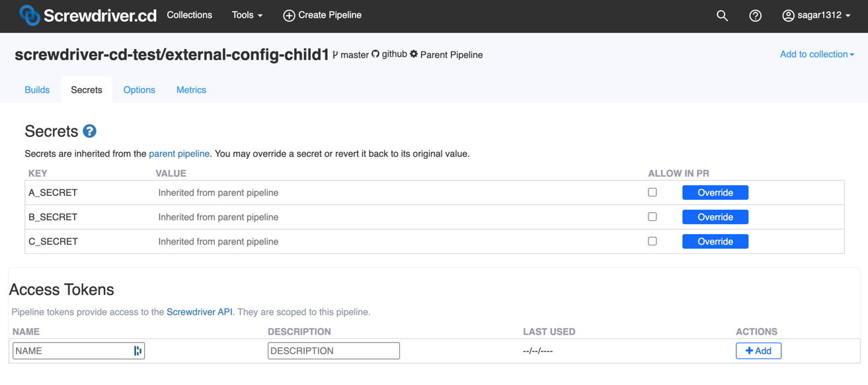Click the LAST USED column header
The height and width of the screenshot is (385, 868).
pos(549,331)
